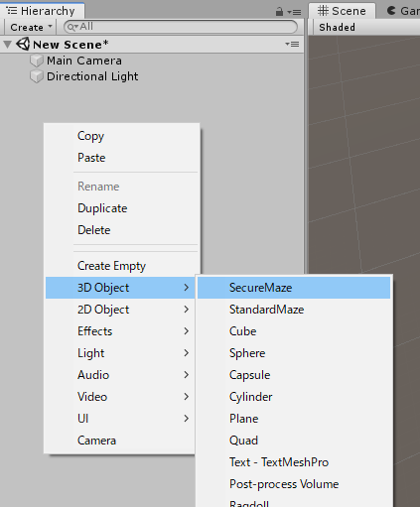Open the Create dropdown in Hierarchy
Viewport: 420px width, 507px height.
[x=31, y=27]
